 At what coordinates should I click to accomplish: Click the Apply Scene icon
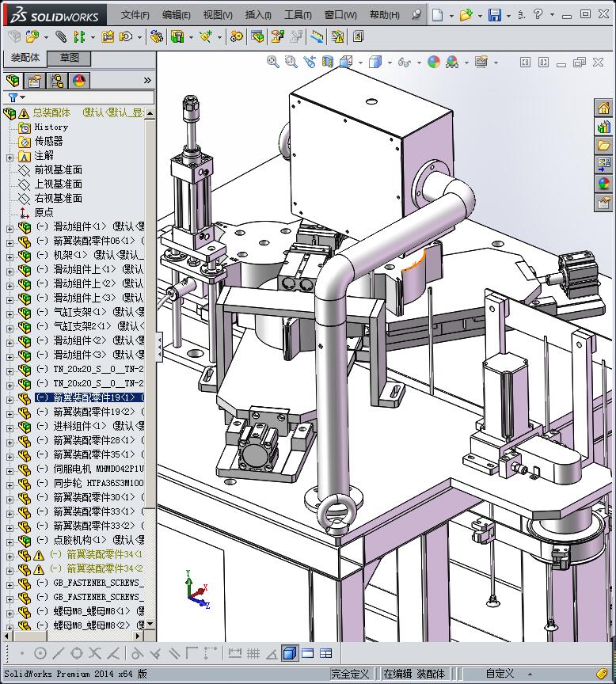(452, 62)
